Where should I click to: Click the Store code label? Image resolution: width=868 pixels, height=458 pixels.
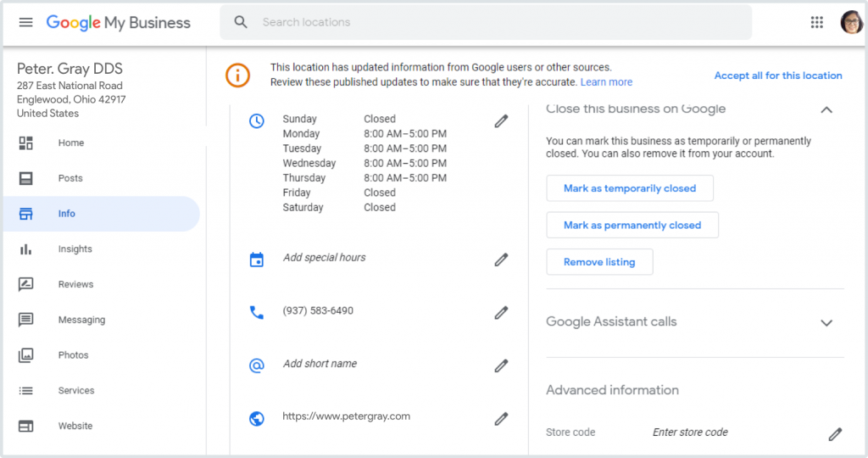click(x=570, y=433)
